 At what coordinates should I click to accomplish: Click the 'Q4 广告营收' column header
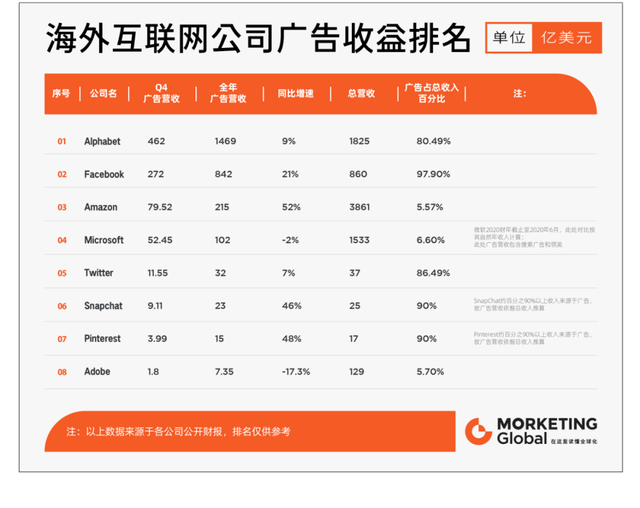coord(162,93)
